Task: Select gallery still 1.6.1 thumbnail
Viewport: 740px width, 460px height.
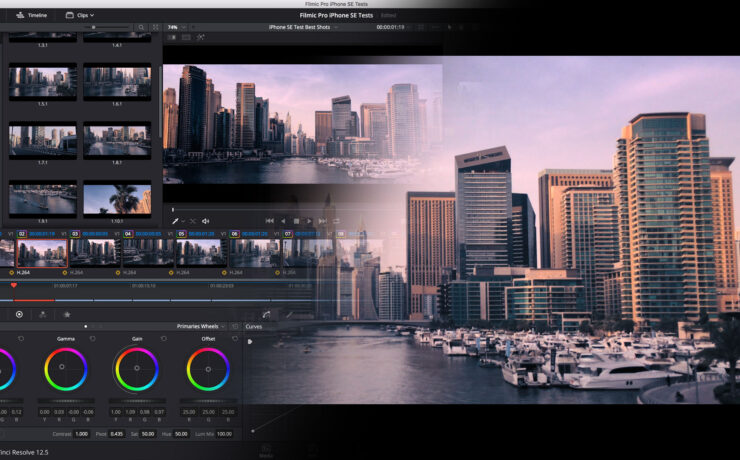Action: [x=117, y=82]
